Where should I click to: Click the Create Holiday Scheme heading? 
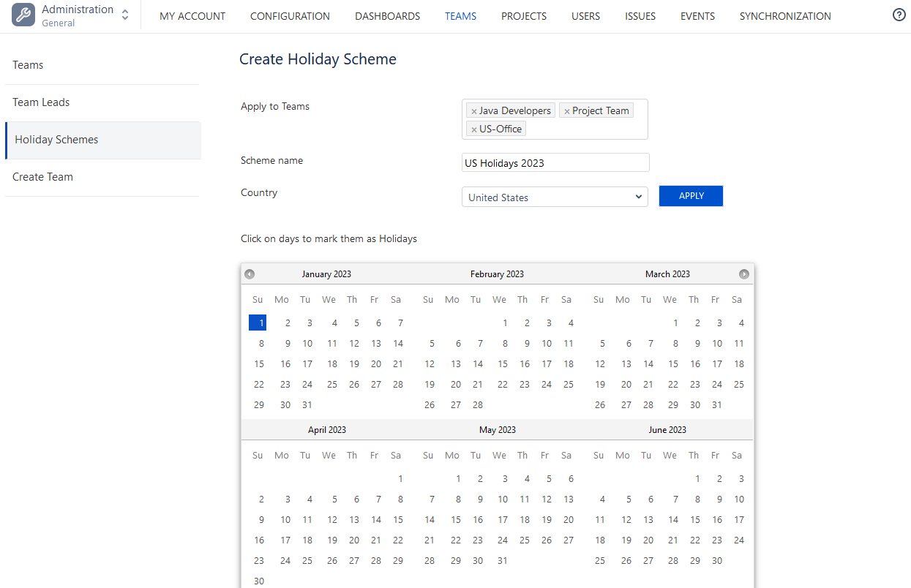[x=318, y=59]
